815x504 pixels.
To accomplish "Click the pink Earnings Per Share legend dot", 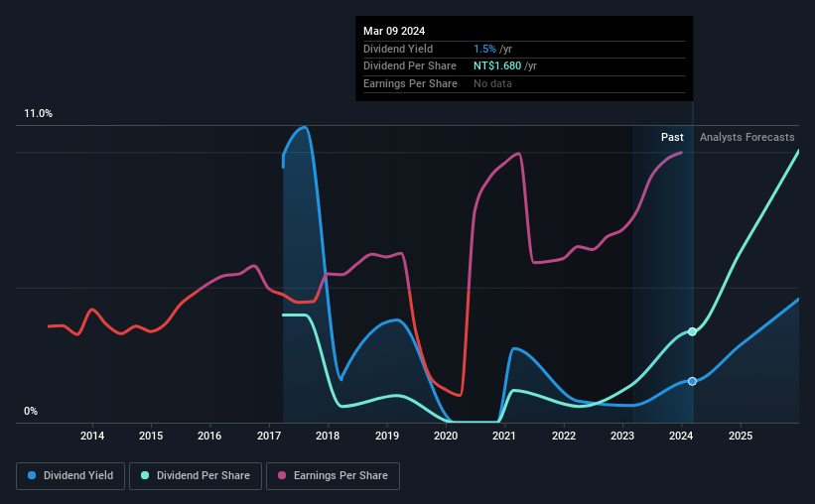I will click(282, 475).
